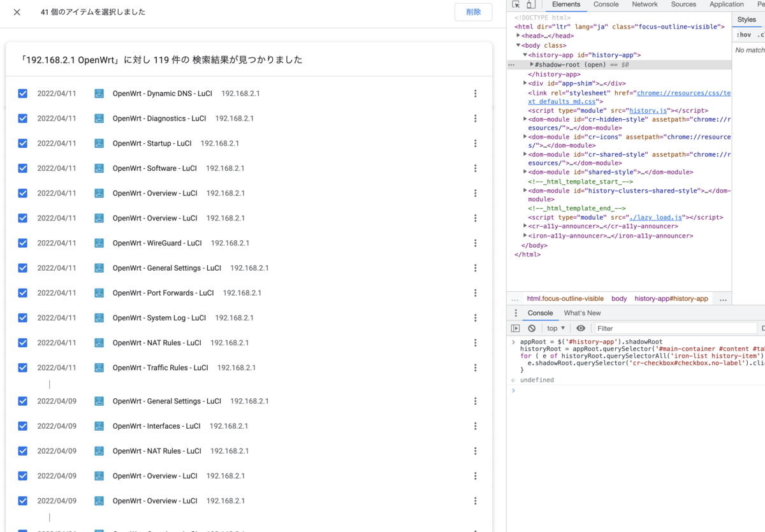Open more actions for Interfaces entry
This screenshot has height=532, width=765.
coord(476,426)
